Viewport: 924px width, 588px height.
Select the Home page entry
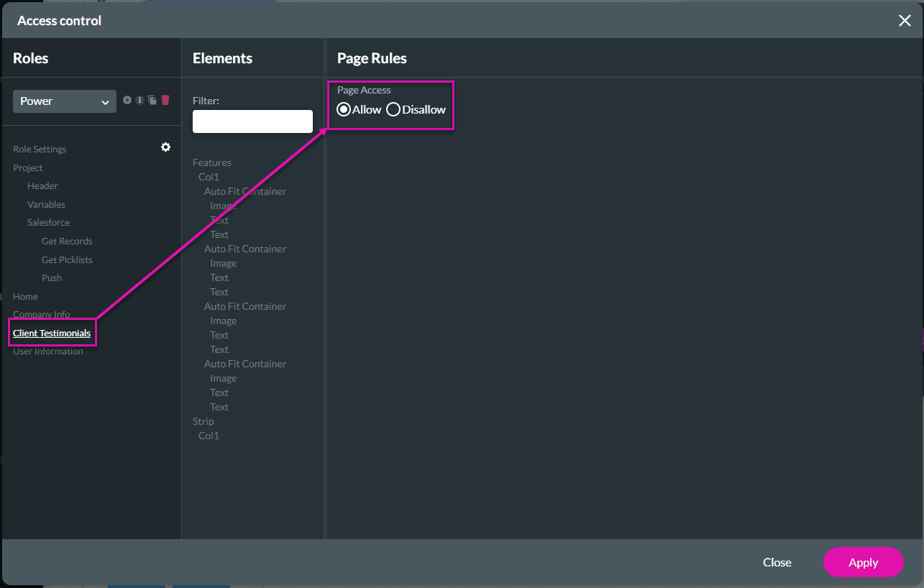(x=25, y=296)
